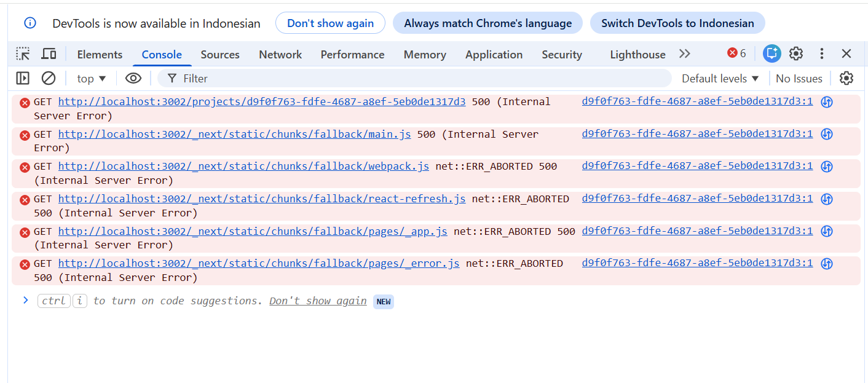Go to the Network tab
The image size is (868, 383).
[x=280, y=54]
